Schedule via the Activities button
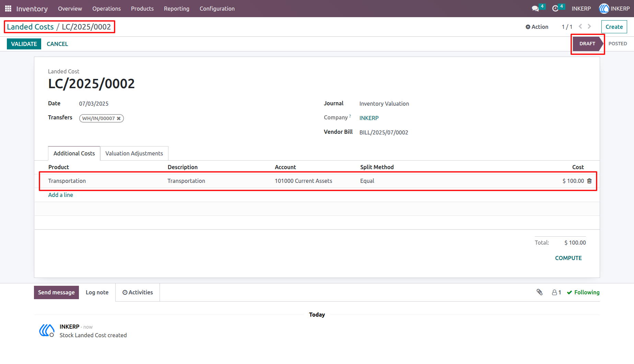The image size is (634, 364). tap(138, 292)
